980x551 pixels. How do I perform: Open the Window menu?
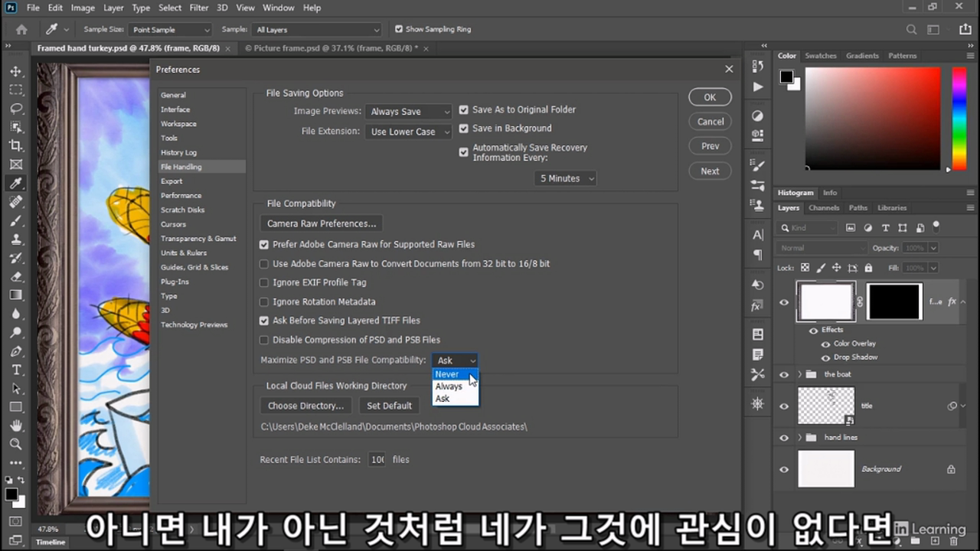(x=278, y=8)
